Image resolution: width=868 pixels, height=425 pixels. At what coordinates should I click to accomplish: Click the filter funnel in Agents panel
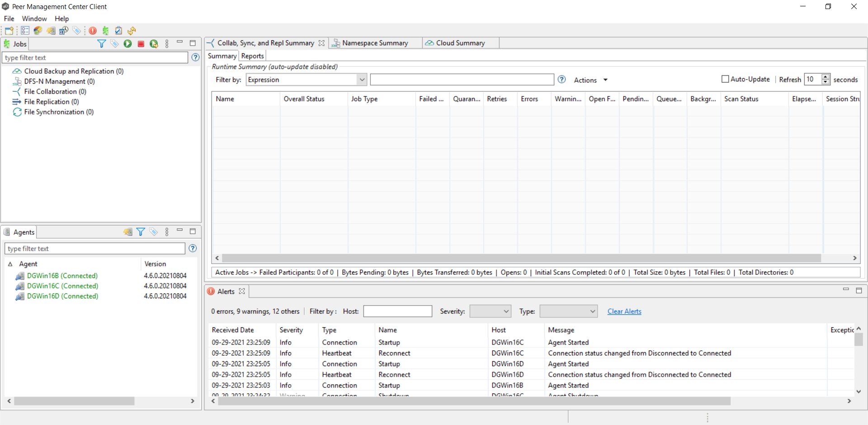[141, 232]
